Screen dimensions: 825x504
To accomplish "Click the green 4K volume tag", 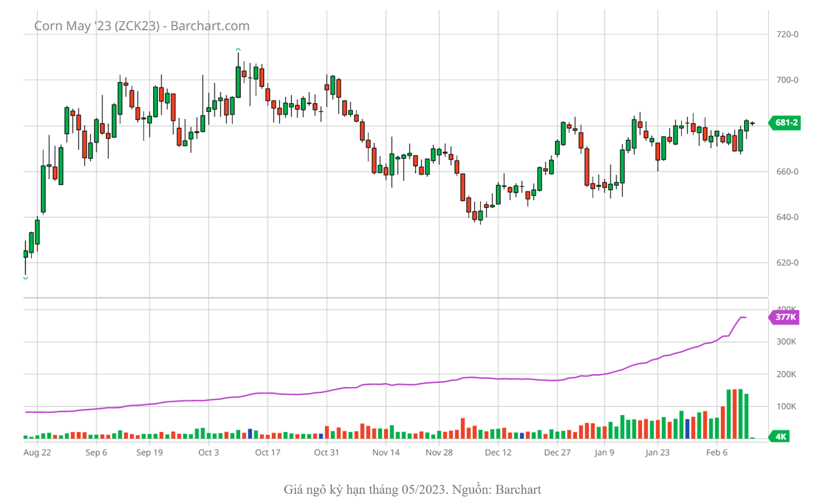I will coord(781,437).
